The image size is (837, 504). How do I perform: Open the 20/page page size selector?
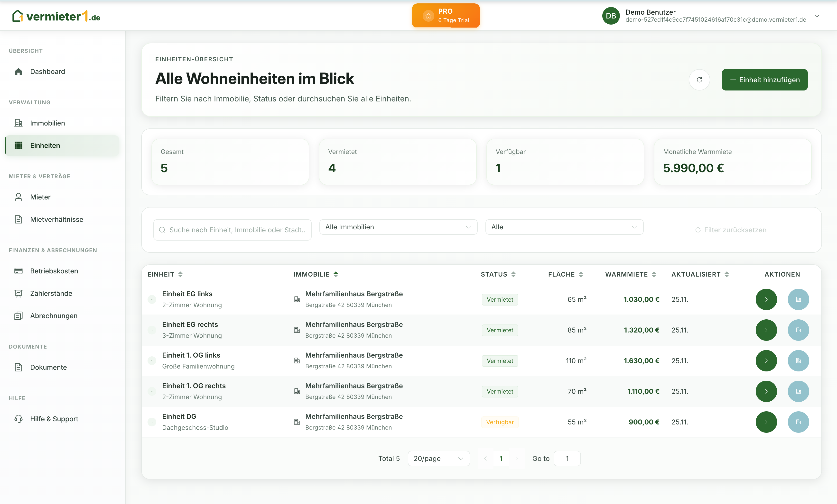tap(438, 458)
